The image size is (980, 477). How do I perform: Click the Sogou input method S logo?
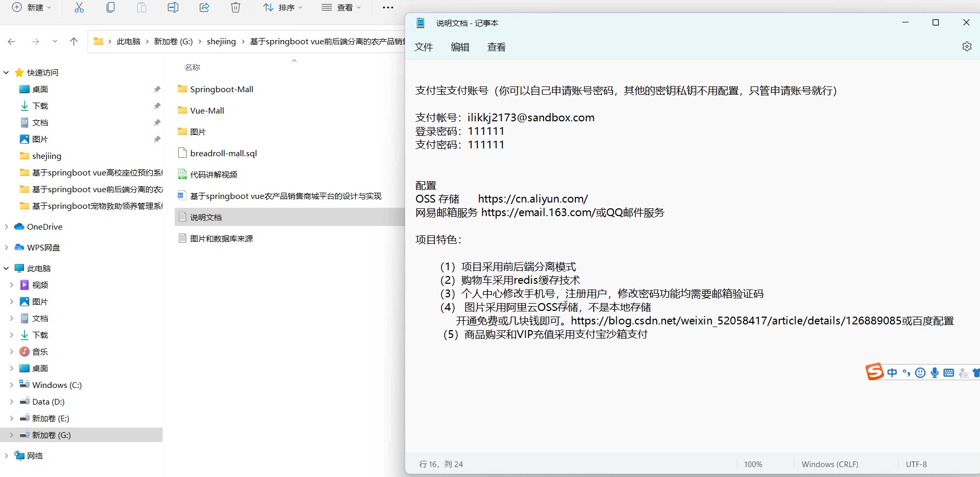click(x=874, y=372)
